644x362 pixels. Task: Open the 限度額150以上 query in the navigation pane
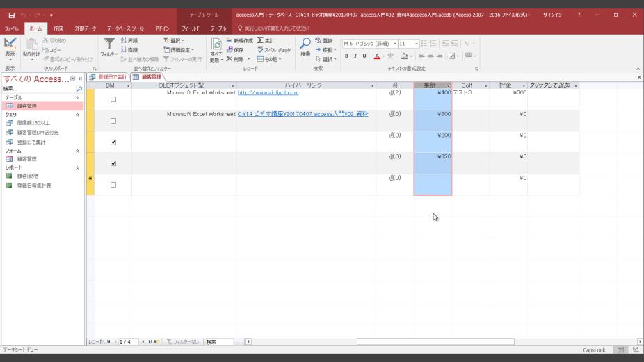tap(33, 123)
